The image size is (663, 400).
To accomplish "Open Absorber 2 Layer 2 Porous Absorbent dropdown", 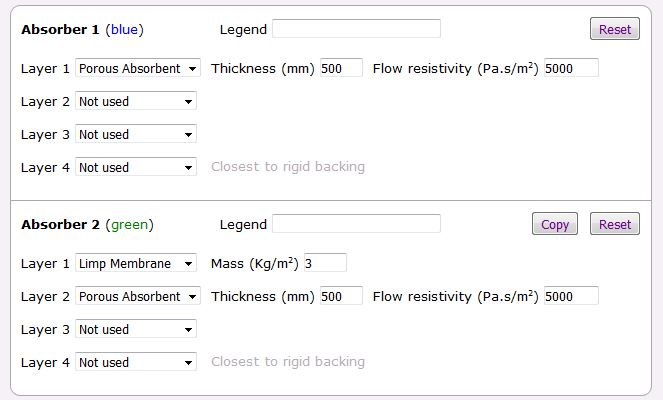I will click(138, 296).
